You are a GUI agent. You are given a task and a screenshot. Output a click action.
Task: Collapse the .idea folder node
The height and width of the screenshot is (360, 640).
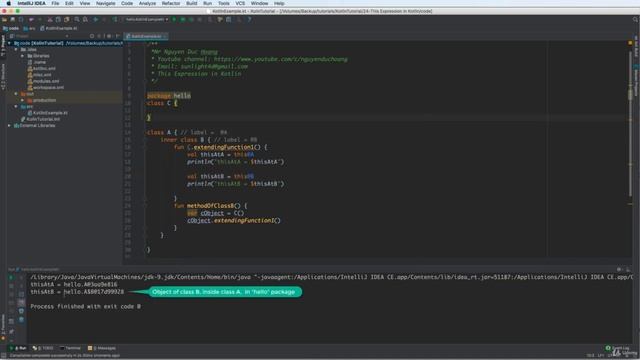click(x=16, y=49)
